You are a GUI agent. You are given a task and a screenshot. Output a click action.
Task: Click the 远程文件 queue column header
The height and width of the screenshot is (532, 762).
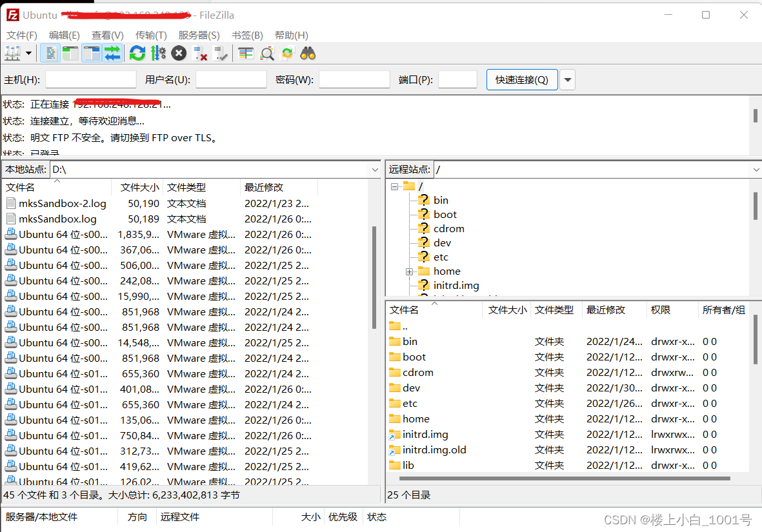(x=214, y=517)
